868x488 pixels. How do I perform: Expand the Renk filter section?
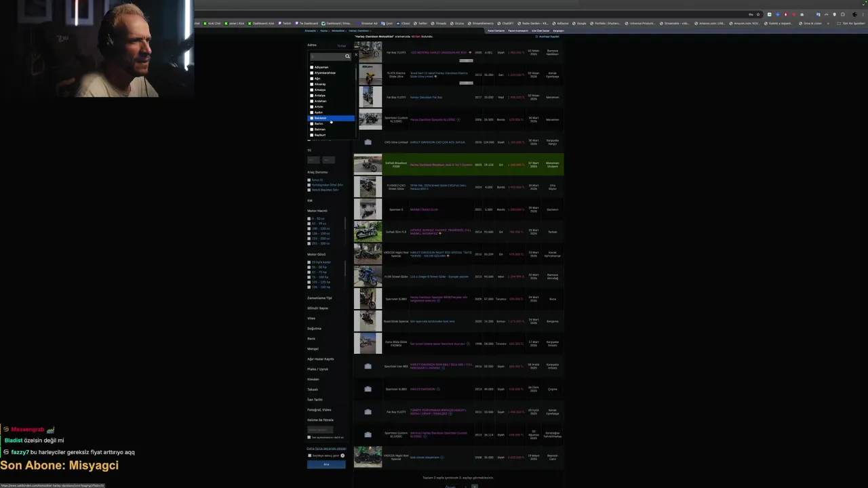pyautogui.click(x=311, y=339)
